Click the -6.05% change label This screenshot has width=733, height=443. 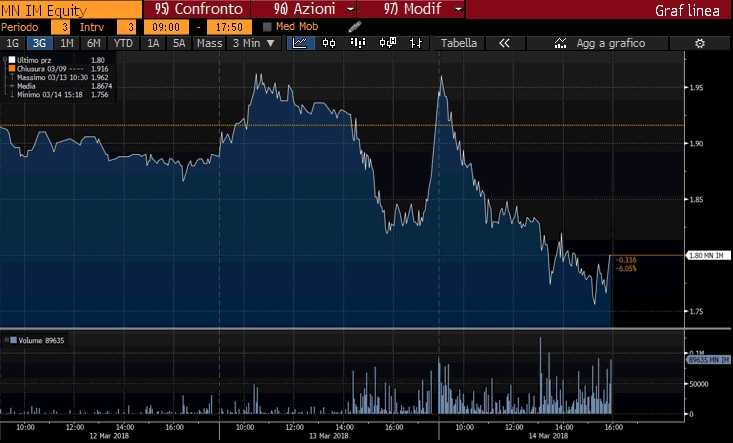(626, 269)
